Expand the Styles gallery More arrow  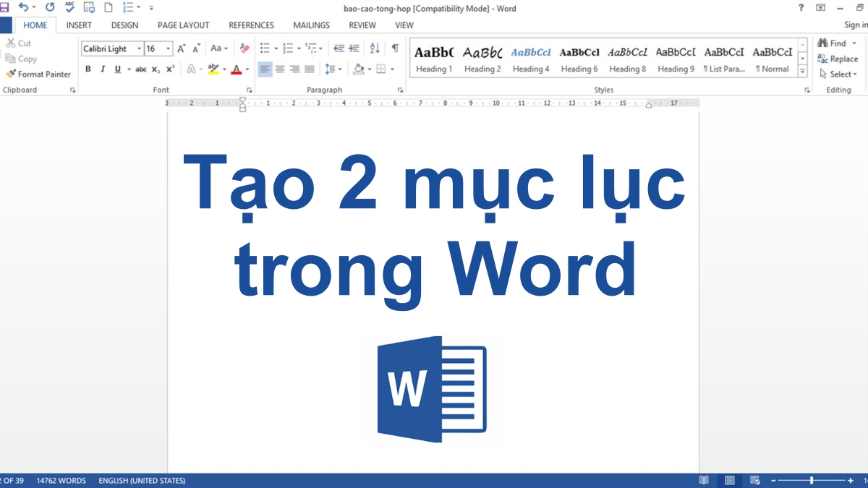coord(803,71)
